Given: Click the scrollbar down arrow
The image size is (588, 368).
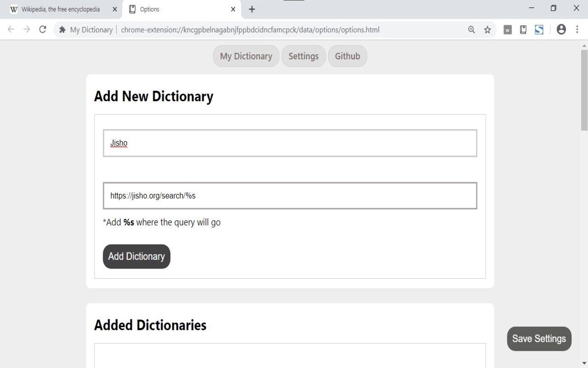Looking at the screenshot, I should [x=584, y=364].
